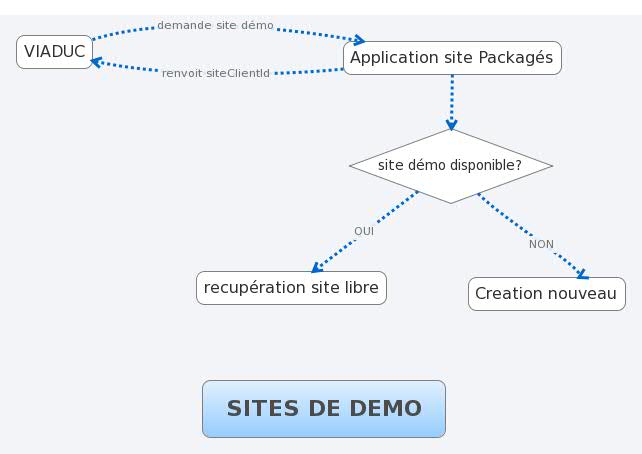
Task: Select the 'site démo disponible?' decision diamond
Action: click(450, 165)
